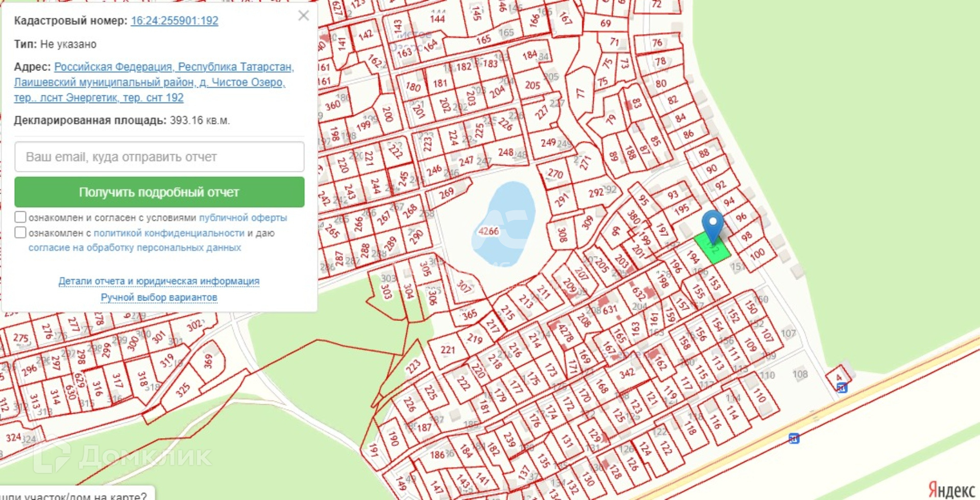Select parcel 307 on the map

463,287
